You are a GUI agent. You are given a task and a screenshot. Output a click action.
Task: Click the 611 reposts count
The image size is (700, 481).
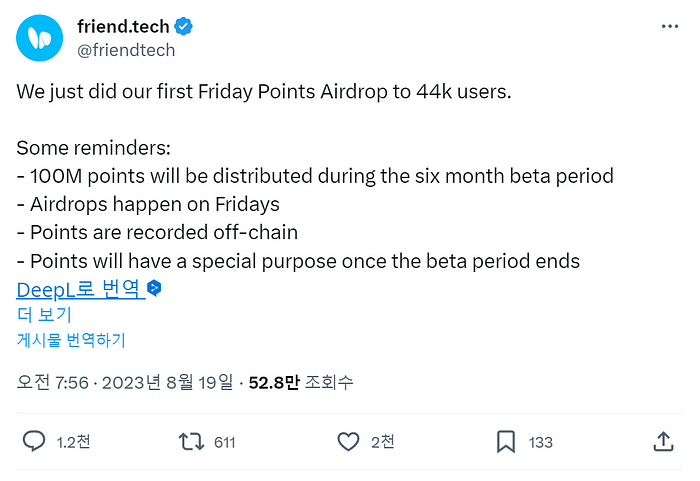pos(225,442)
